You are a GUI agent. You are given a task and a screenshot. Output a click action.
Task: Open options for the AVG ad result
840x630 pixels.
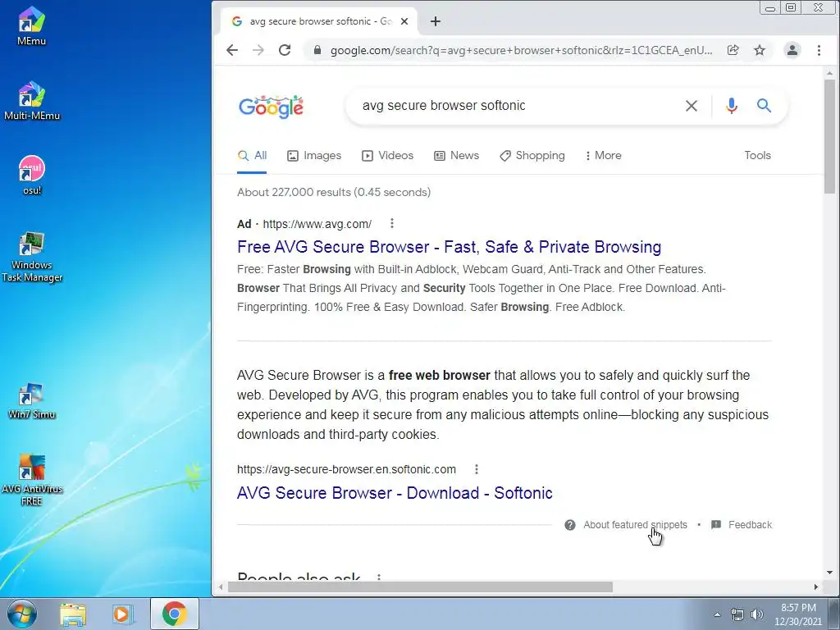tap(392, 223)
